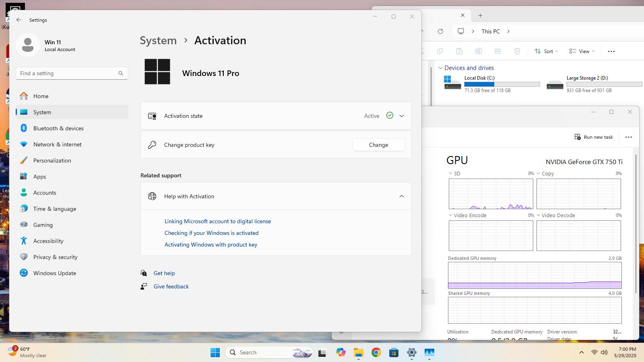Image resolution: width=644 pixels, height=362 pixels.
Task: Open File Explorer See more options menu
Action: click(611, 51)
